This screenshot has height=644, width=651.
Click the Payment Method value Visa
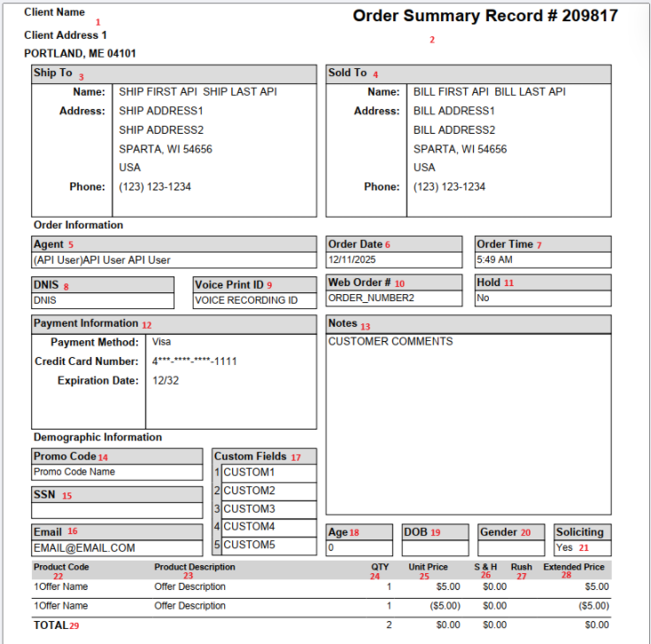161,342
